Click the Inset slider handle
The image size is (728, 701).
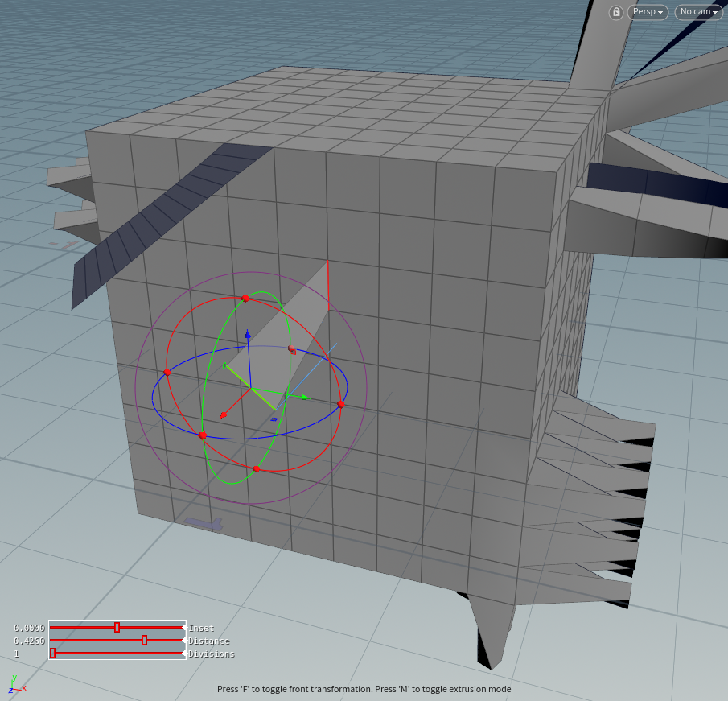coord(116,628)
